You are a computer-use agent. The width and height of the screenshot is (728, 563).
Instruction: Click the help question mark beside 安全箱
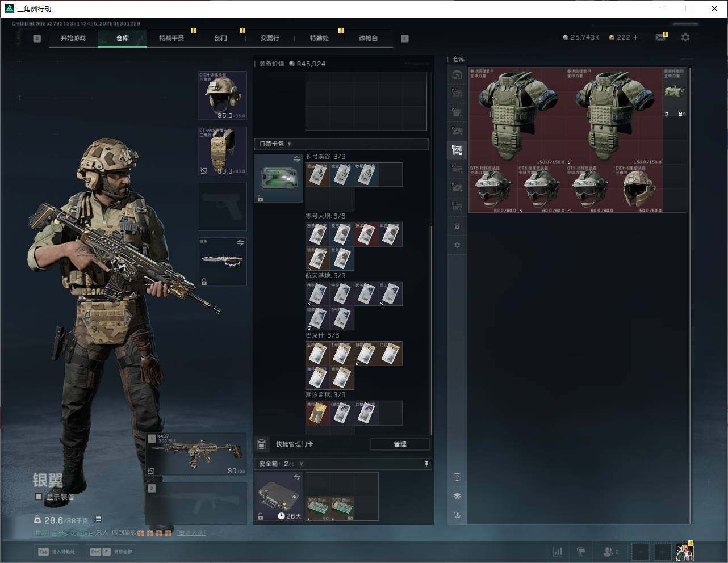(301, 464)
